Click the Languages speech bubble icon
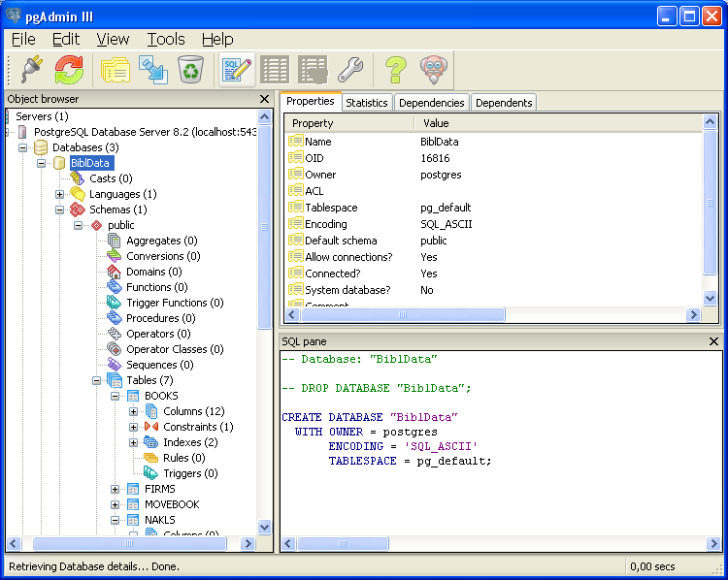The image size is (728, 580). click(x=78, y=194)
